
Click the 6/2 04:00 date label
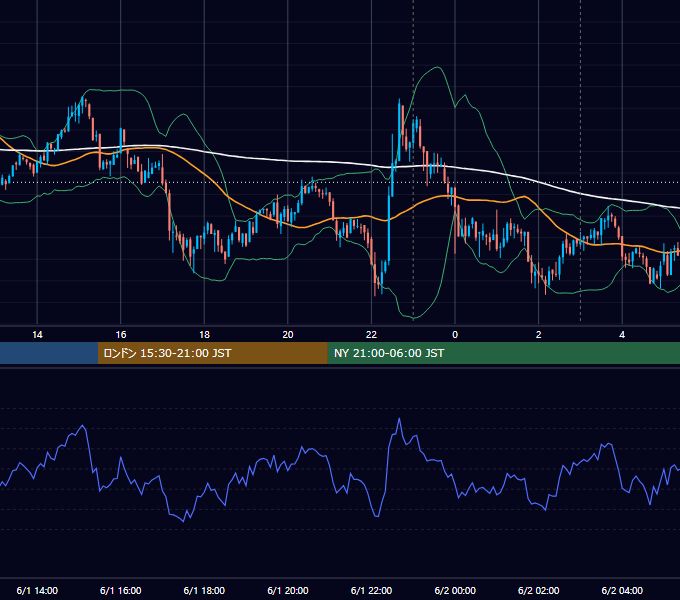click(x=622, y=590)
